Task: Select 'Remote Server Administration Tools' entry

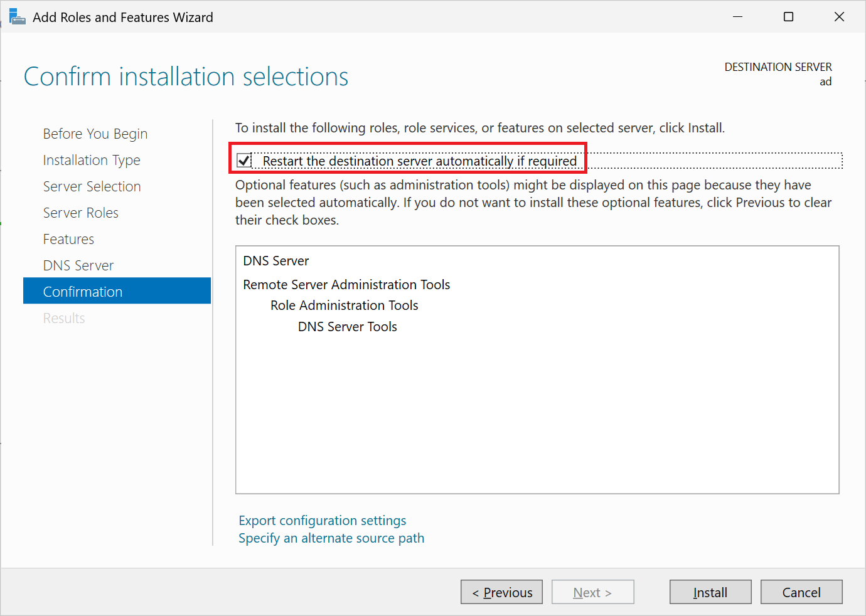Action: point(346,284)
